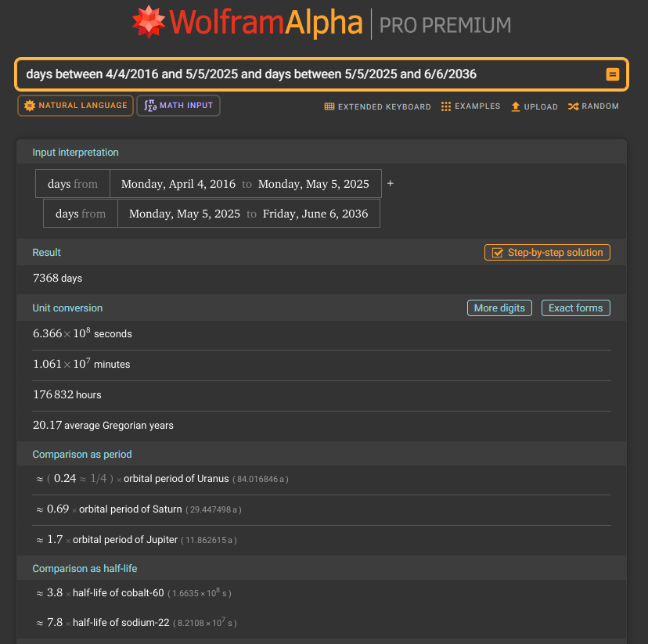This screenshot has width=648, height=644.
Task: Click the Extended Keyboard icon
Action: pos(329,106)
